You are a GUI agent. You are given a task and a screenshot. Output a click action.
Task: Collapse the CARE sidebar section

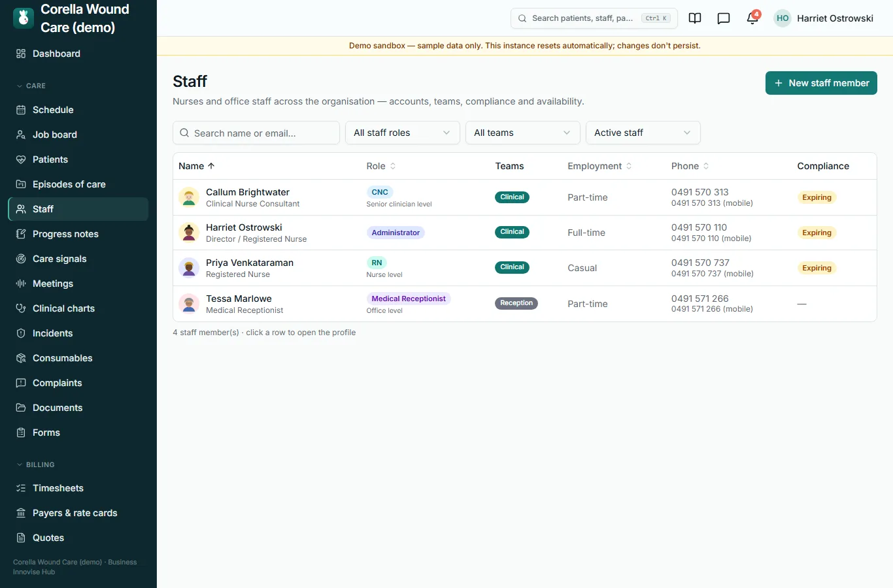(31, 86)
